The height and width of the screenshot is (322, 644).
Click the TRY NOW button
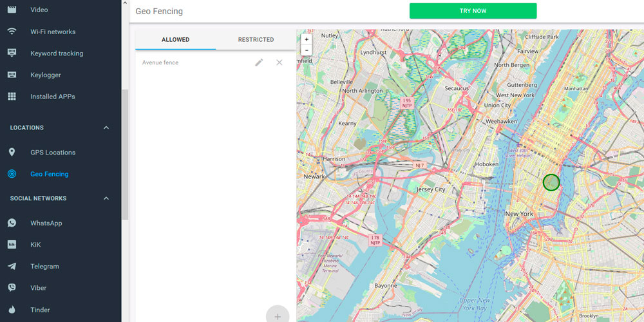[x=473, y=11]
